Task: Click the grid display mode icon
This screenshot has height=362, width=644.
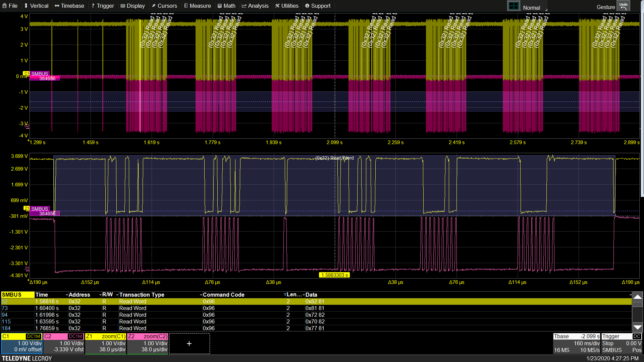Action: pyautogui.click(x=513, y=6)
